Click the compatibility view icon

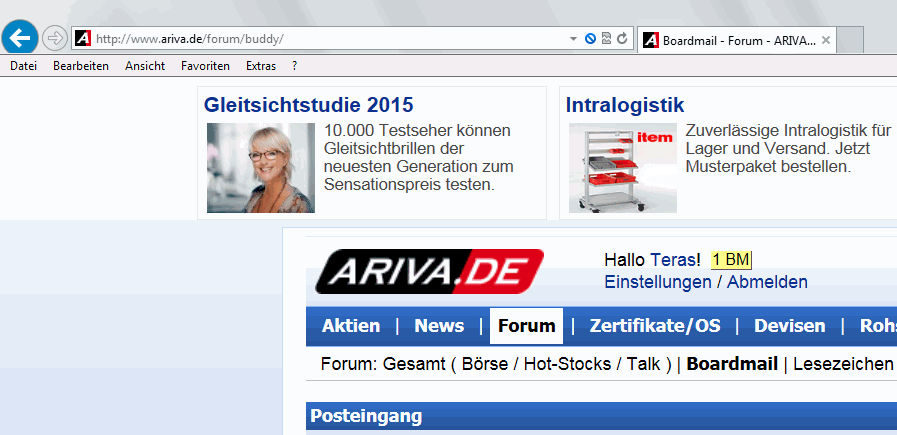pos(606,39)
